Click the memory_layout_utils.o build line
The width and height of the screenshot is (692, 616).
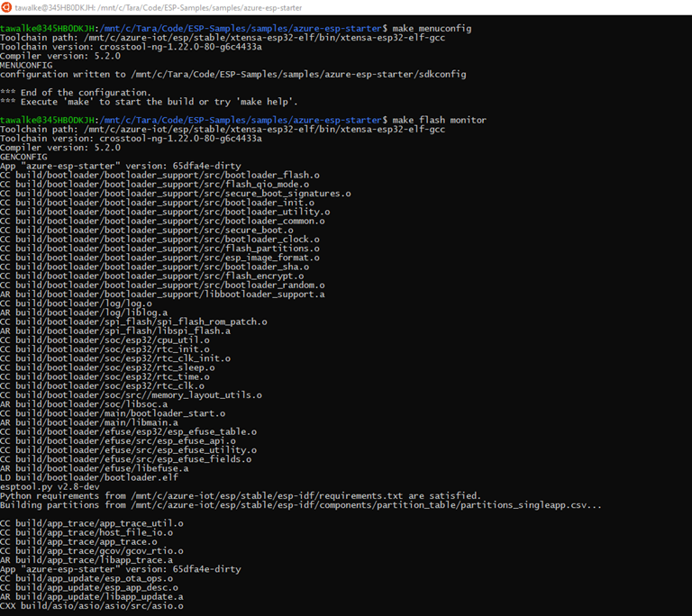pos(131,395)
